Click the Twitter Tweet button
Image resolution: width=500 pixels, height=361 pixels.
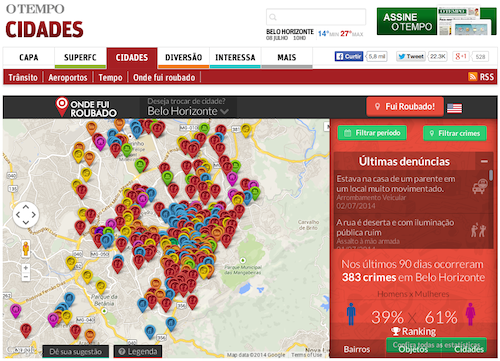(411, 56)
